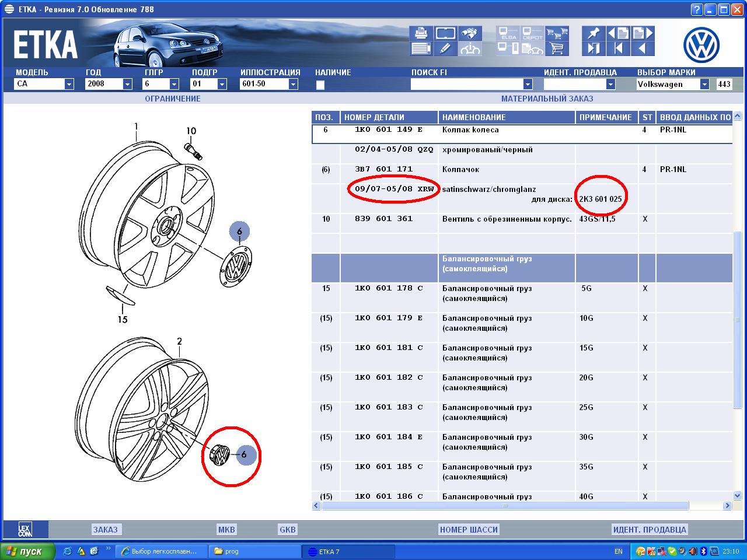Click the car information icon
This screenshot has width=747, height=560.
470,49
